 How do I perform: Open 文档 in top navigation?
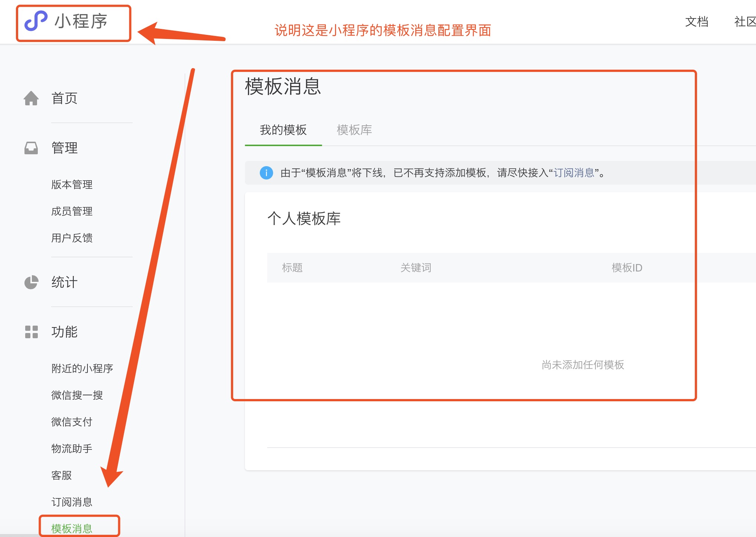tap(696, 22)
